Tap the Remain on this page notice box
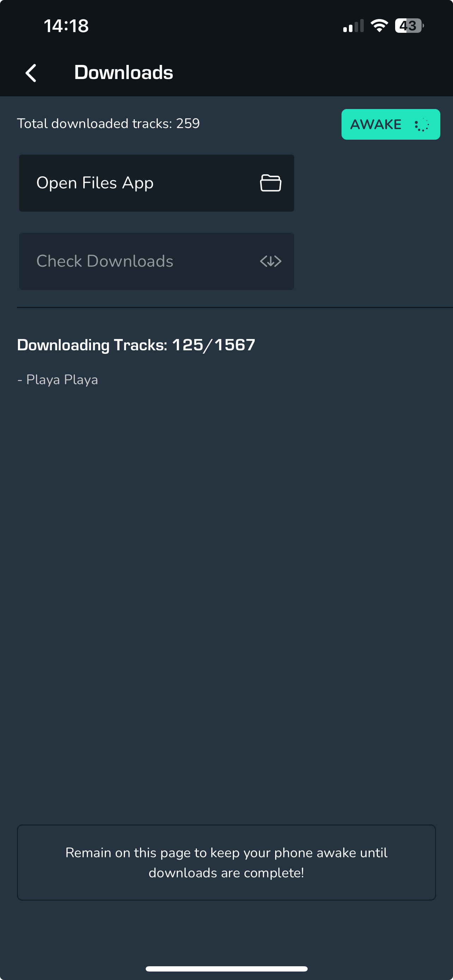 pyautogui.click(x=226, y=863)
